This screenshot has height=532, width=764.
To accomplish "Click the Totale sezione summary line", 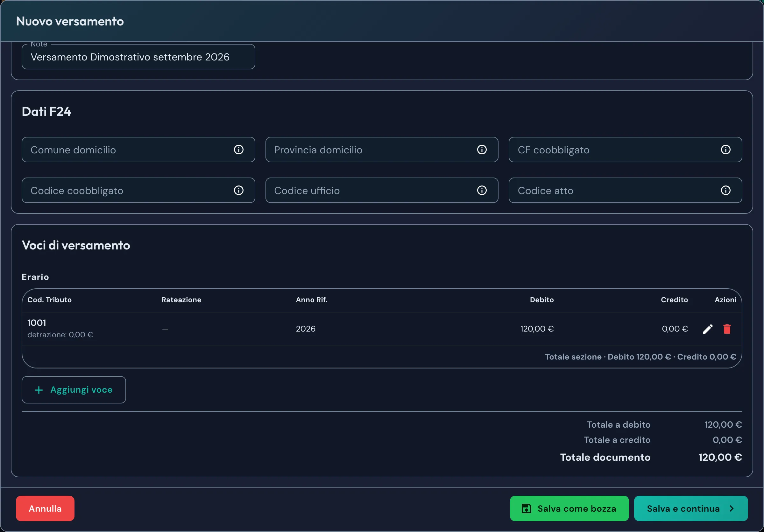I will coord(640,357).
